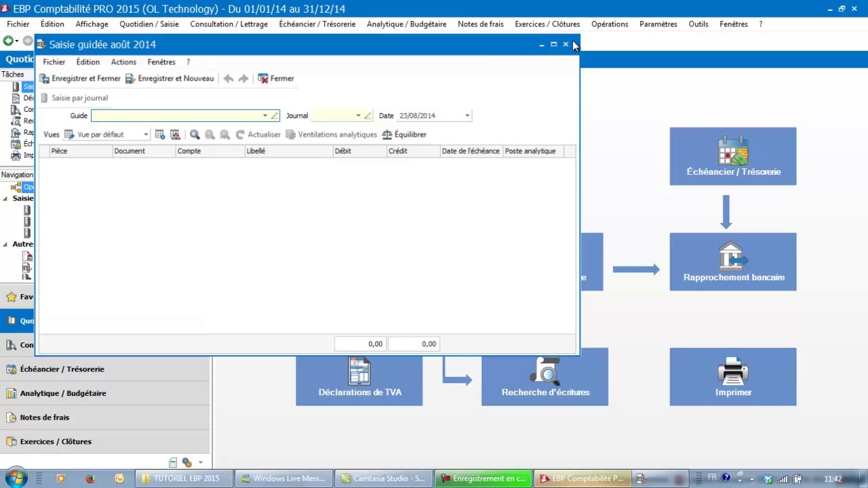Click the Fermer button with red X
868x488 pixels.
pos(276,79)
